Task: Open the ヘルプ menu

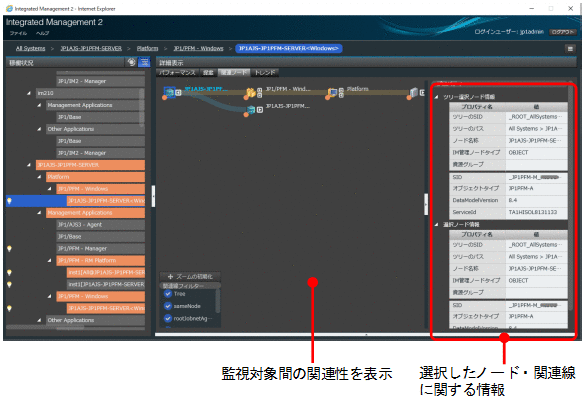Action: pyautogui.click(x=42, y=33)
